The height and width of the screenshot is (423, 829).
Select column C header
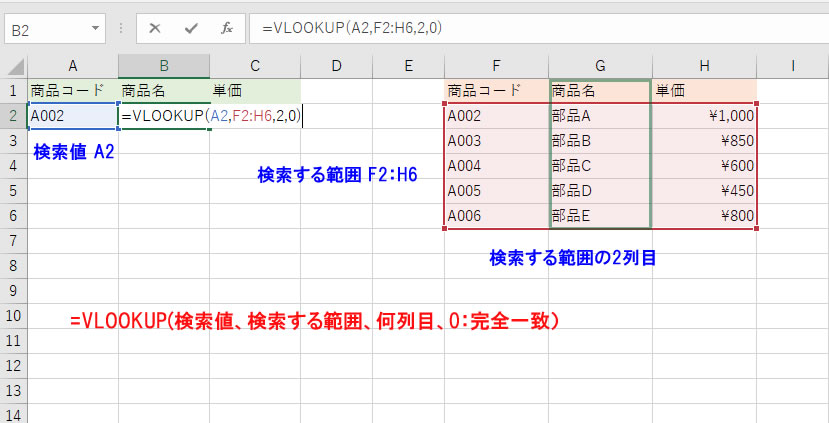coord(255,66)
